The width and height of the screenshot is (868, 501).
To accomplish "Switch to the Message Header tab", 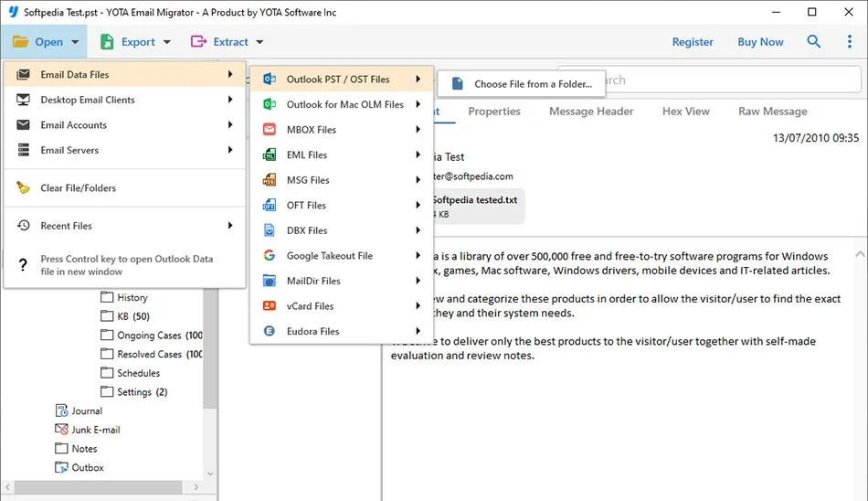I will pos(590,112).
